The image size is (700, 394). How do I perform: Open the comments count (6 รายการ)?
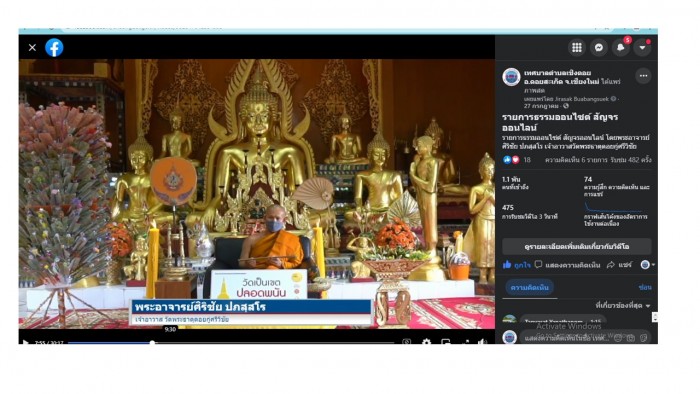click(576, 160)
